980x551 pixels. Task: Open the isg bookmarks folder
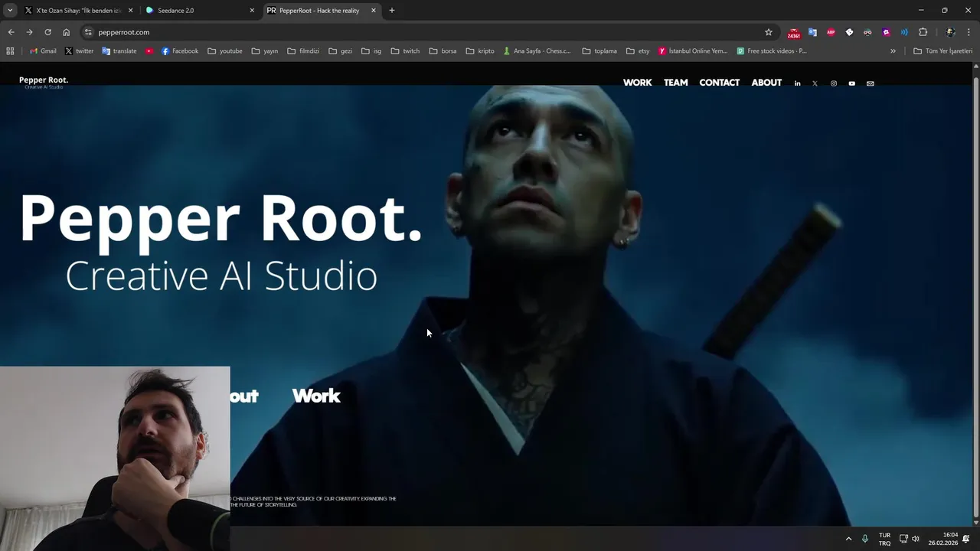click(371, 51)
